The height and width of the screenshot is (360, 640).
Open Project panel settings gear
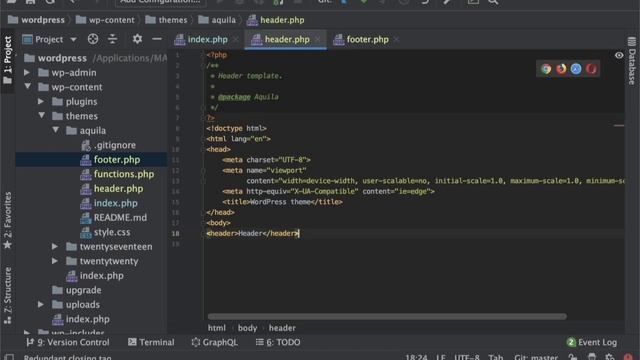click(x=137, y=39)
